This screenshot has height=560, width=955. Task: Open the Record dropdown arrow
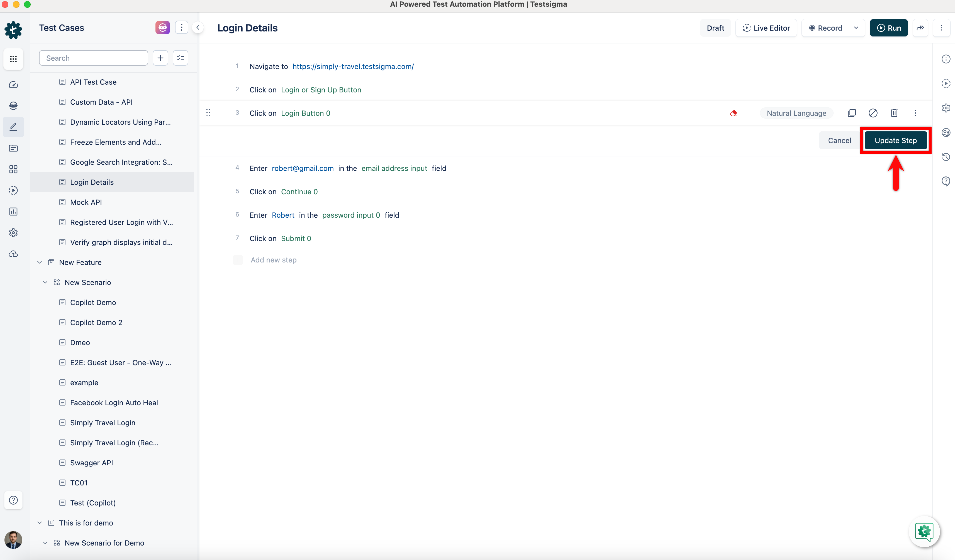click(856, 28)
